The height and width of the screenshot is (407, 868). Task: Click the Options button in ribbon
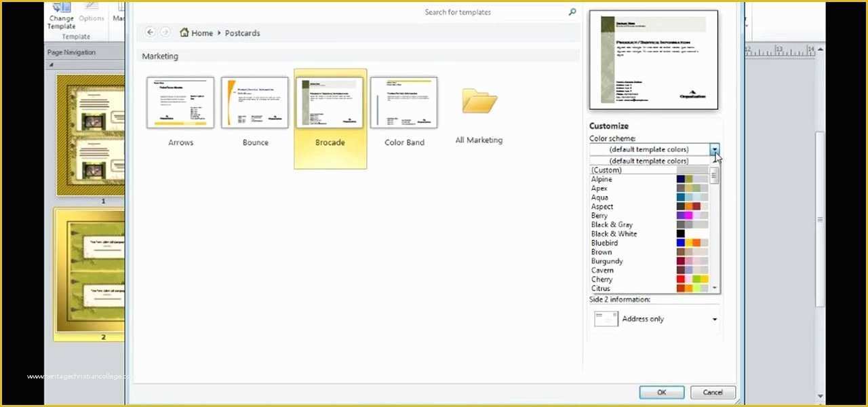(x=91, y=14)
